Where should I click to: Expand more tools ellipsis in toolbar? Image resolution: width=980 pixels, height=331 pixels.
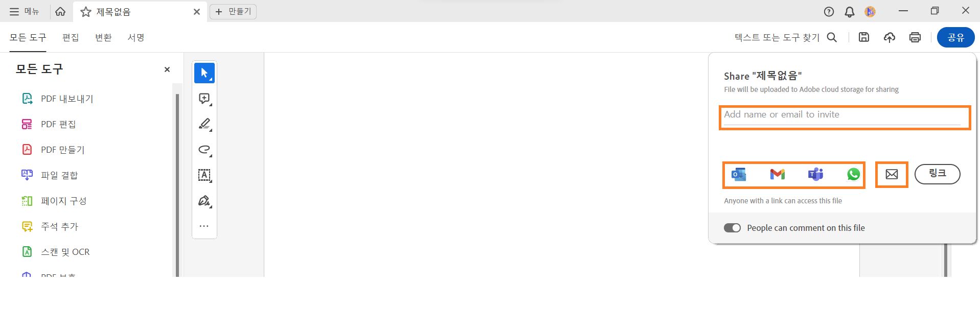point(204,226)
